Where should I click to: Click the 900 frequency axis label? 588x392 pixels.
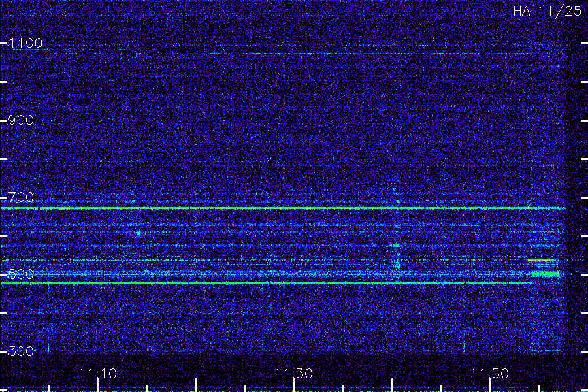click(x=21, y=120)
